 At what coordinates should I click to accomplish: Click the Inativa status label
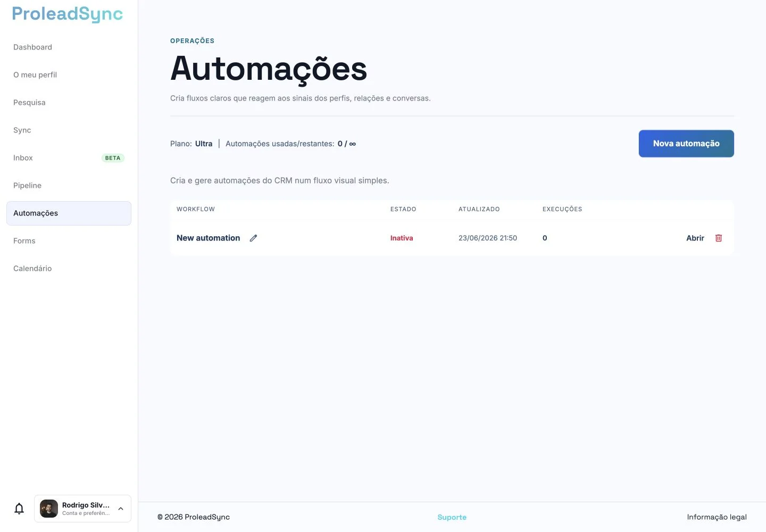pyautogui.click(x=402, y=238)
